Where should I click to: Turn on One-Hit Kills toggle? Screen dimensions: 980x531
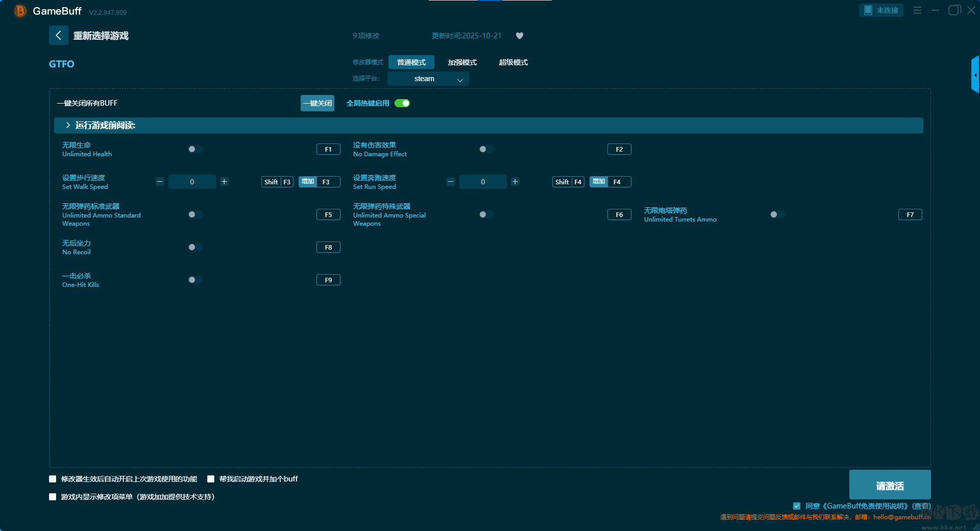pos(195,280)
